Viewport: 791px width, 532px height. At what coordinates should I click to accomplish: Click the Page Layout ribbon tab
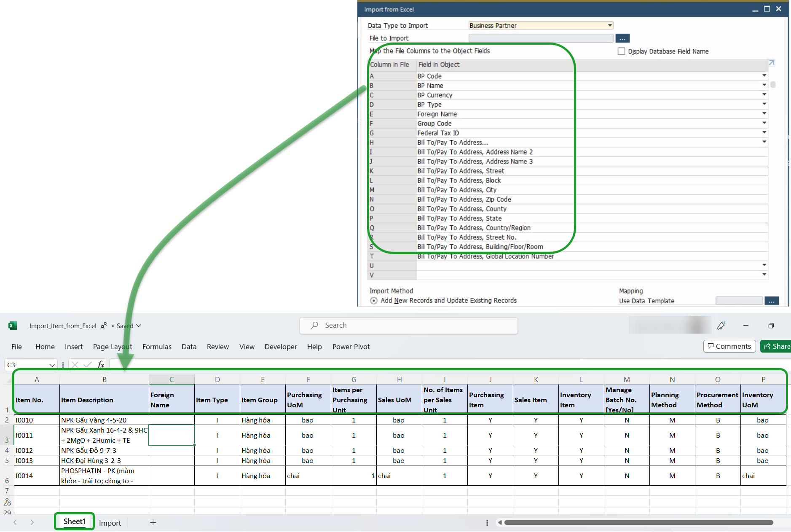coord(113,347)
